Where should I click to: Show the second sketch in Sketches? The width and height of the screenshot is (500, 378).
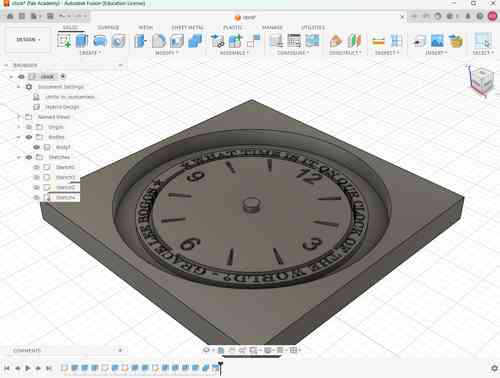(37, 177)
